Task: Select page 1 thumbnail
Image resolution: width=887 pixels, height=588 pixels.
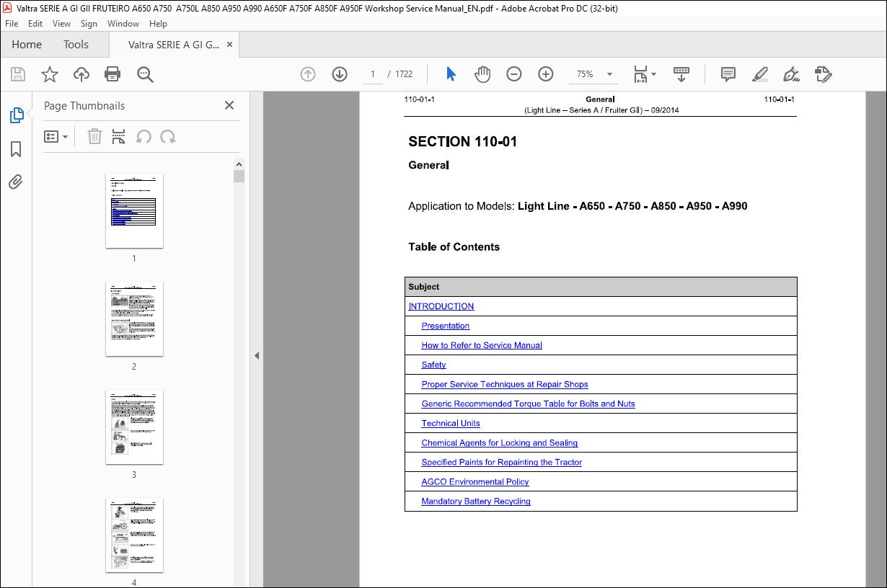Action: point(134,211)
